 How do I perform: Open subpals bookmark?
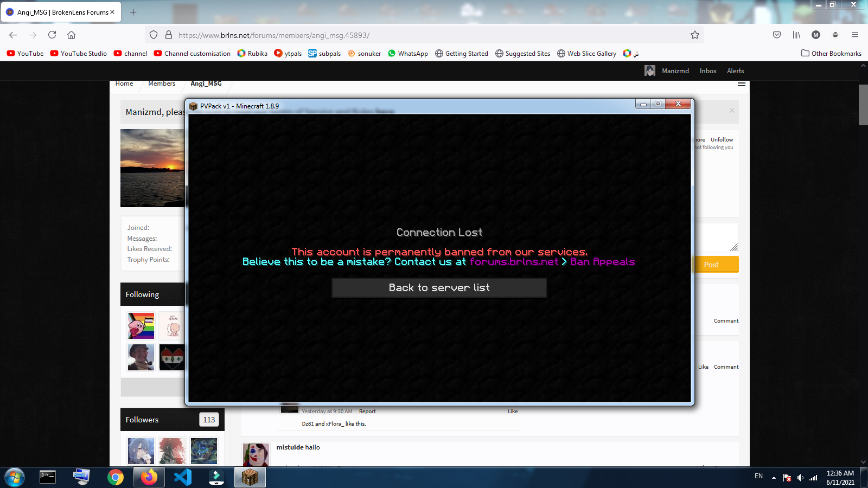coord(324,53)
